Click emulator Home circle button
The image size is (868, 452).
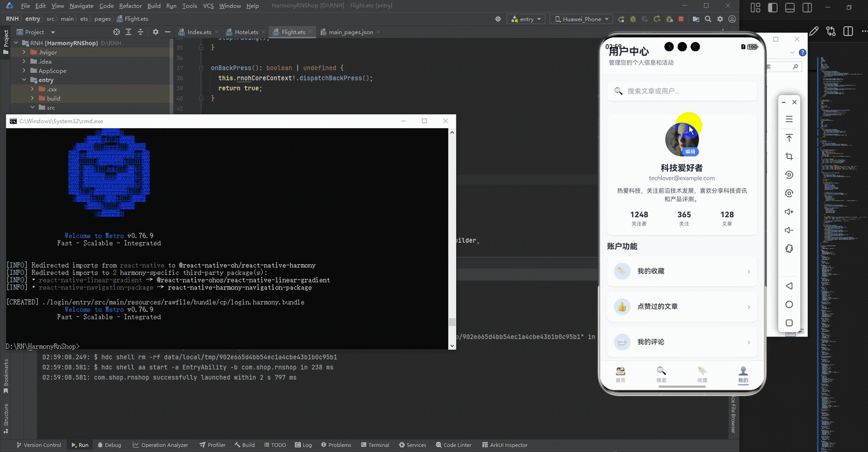pos(789,304)
